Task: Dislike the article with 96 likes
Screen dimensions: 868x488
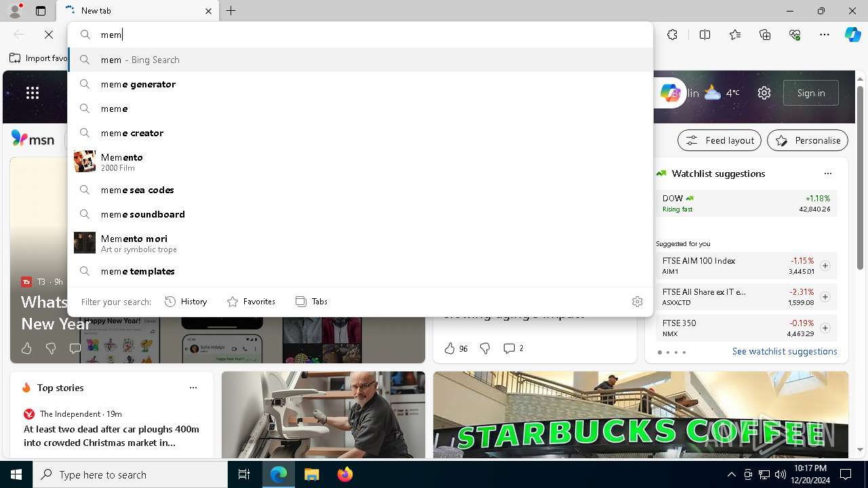Action: coord(485,348)
